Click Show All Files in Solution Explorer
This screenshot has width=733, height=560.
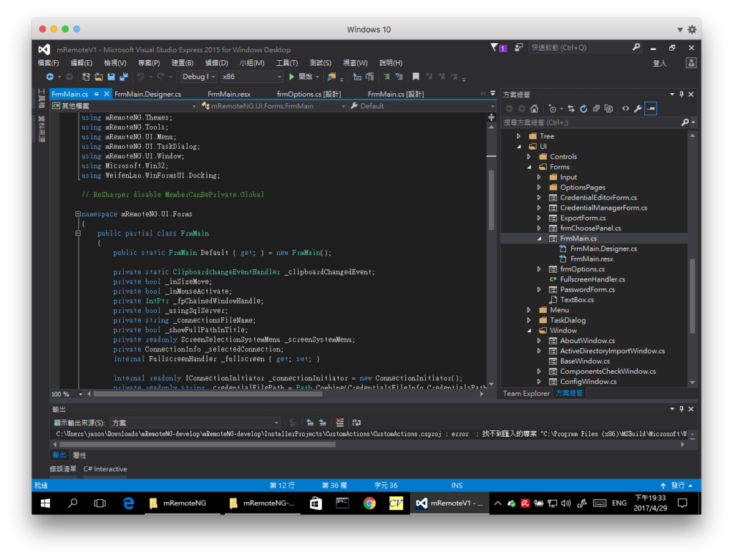click(x=608, y=109)
